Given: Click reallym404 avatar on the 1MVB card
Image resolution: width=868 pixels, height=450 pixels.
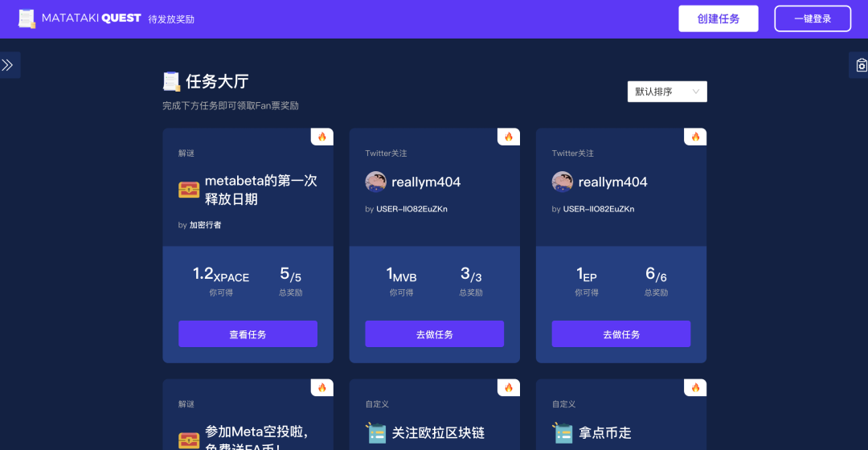Looking at the screenshot, I should (375, 182).
